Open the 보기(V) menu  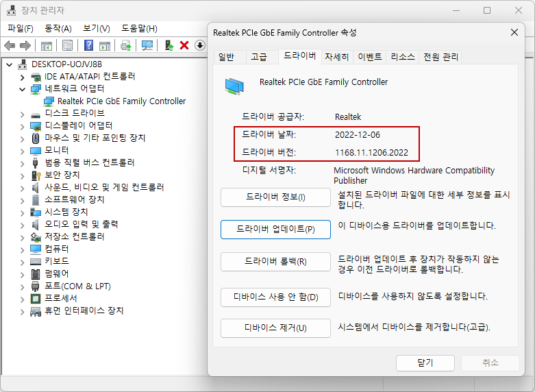(x=97, y=28)
